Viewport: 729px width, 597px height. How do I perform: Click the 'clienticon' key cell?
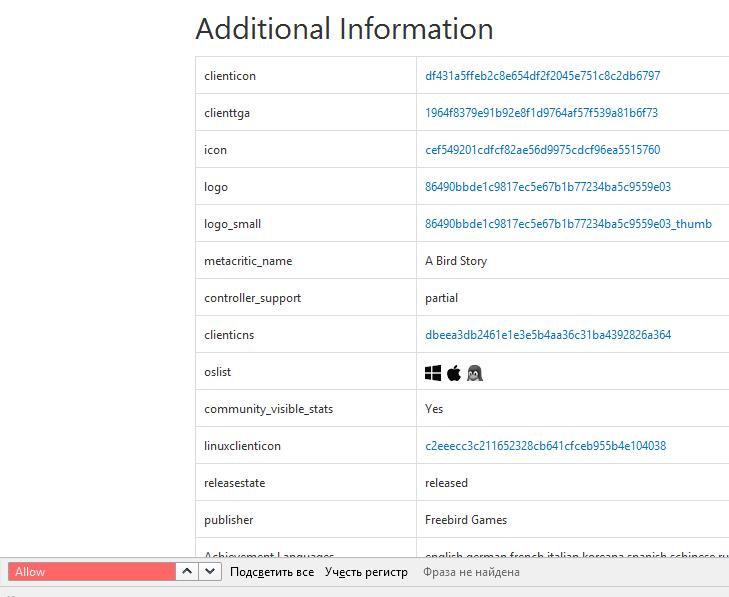click(306, 75)
